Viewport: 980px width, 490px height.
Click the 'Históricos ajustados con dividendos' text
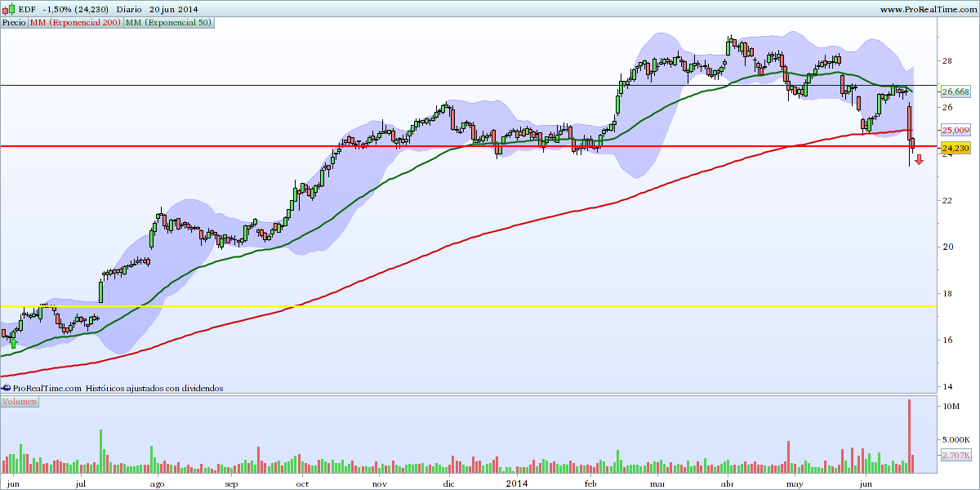pyautogui.click(x=154, y=389)
